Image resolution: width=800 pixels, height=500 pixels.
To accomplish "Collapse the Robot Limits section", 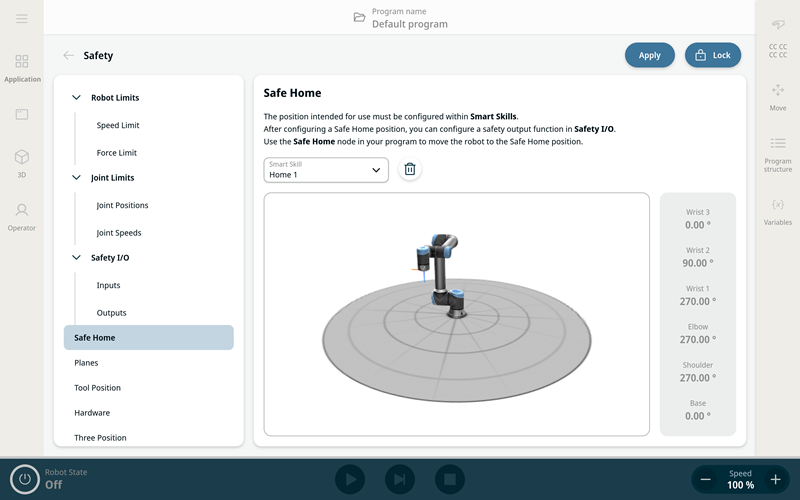I will [x=77, y=98].
